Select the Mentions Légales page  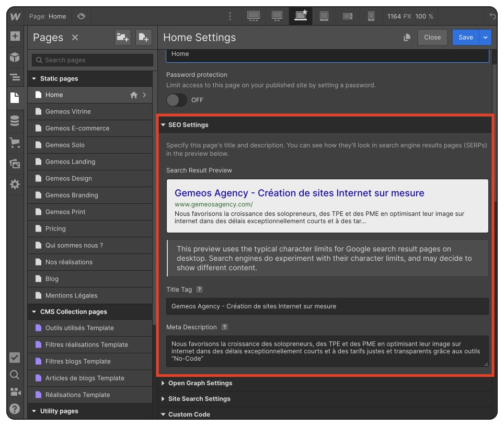90,295
